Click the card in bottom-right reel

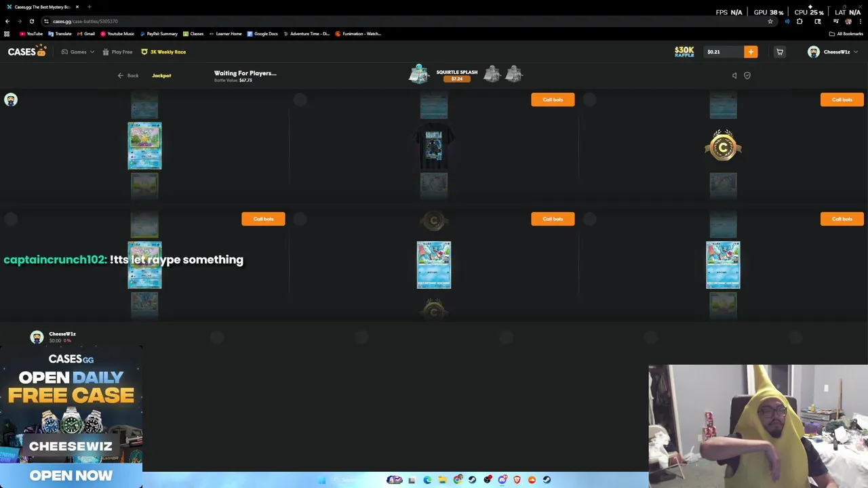pos(723,265)
